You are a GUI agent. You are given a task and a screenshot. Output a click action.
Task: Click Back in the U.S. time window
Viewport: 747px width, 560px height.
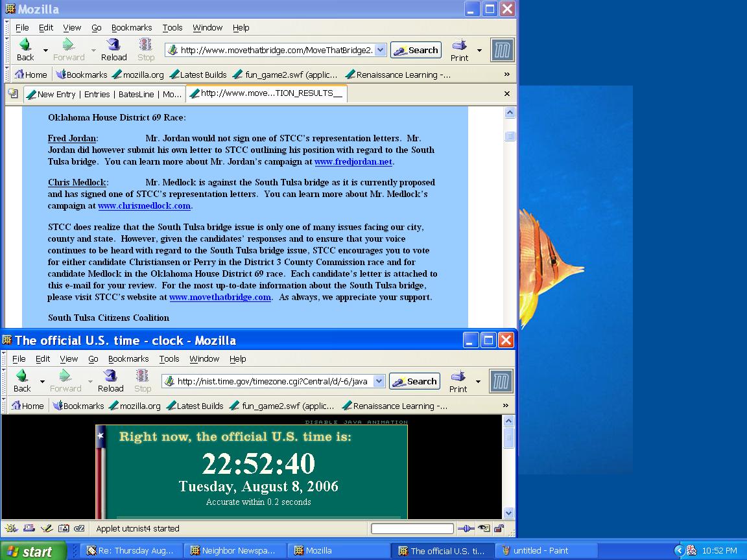pos(22,381)
